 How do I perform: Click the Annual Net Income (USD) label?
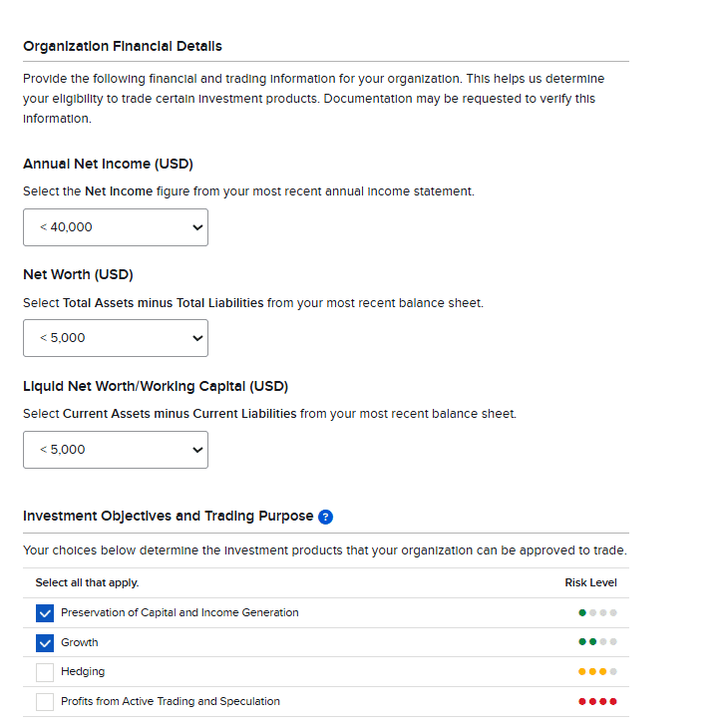pos(109,164)
